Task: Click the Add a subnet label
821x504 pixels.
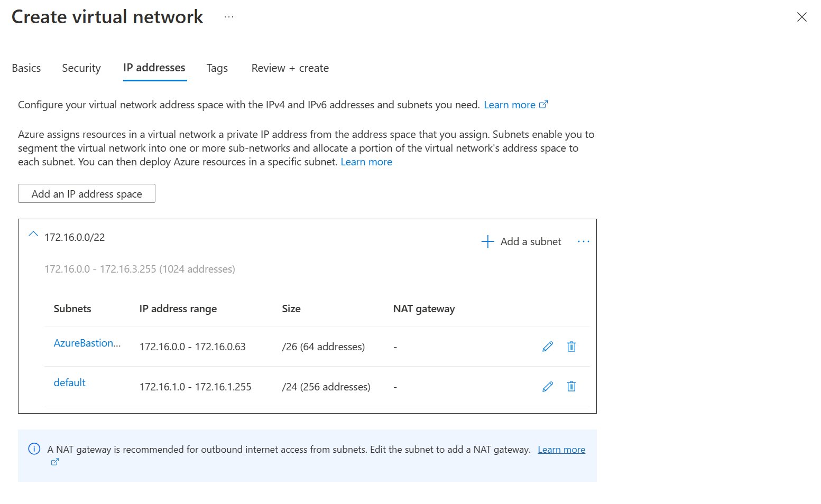Action: tap(531, 242)
